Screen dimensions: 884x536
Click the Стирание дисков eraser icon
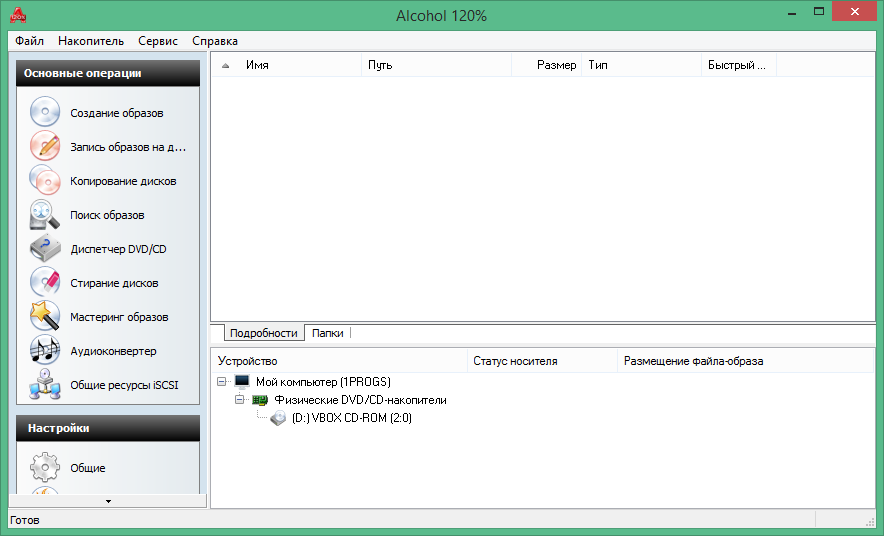pos(45,282)
